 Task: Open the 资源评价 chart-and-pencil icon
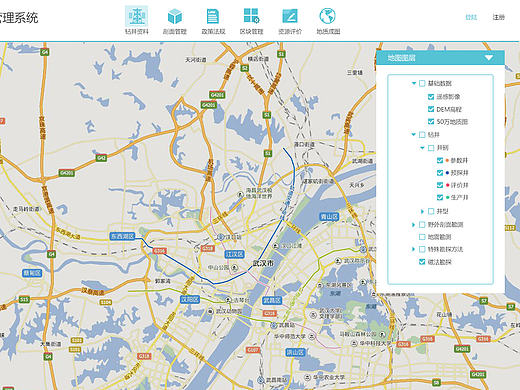(290, 16)
